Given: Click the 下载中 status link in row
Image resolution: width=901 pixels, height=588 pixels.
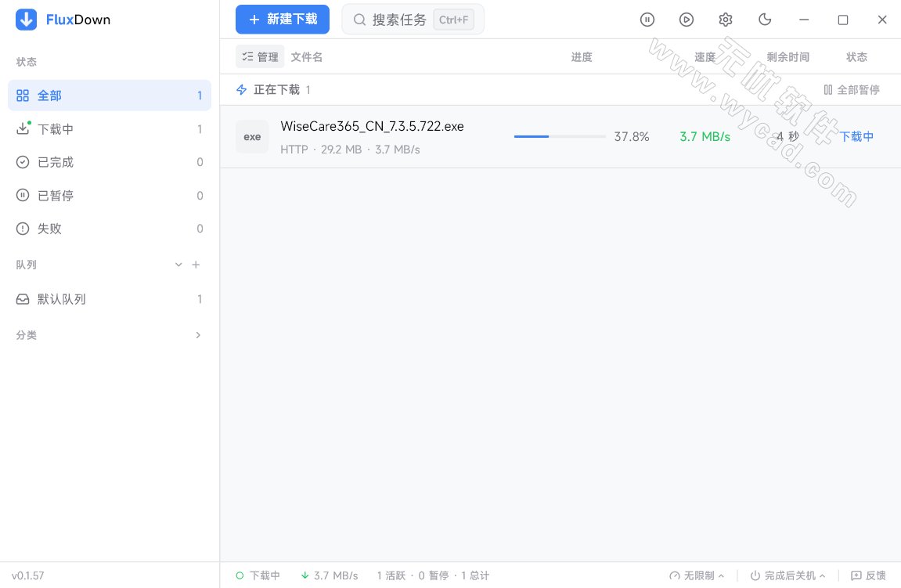Looking at the screenshot, I should coord(856,137).
